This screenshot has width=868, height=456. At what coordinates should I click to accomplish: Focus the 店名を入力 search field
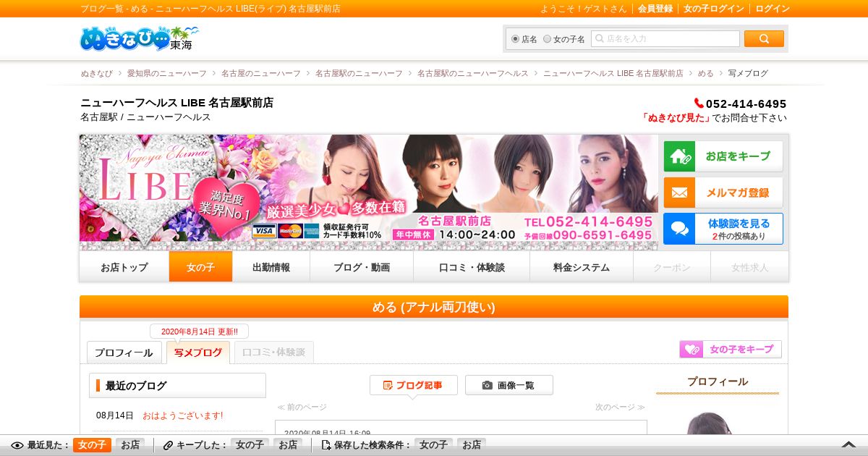tap(665, 39)
